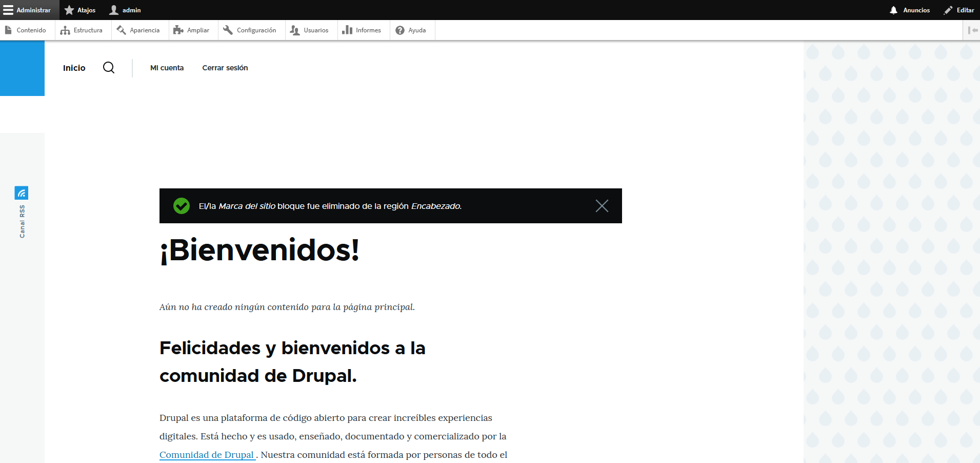Click the search magnifier icon

click(109, 68)
